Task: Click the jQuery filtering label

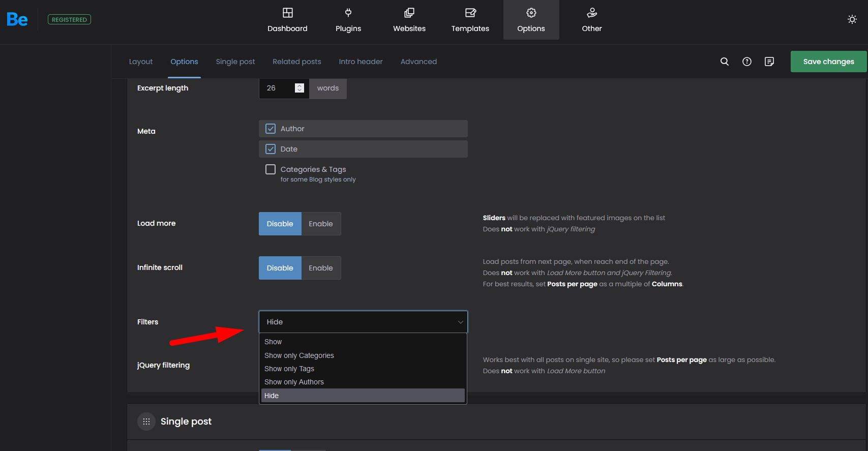Action: pos(163,365)
